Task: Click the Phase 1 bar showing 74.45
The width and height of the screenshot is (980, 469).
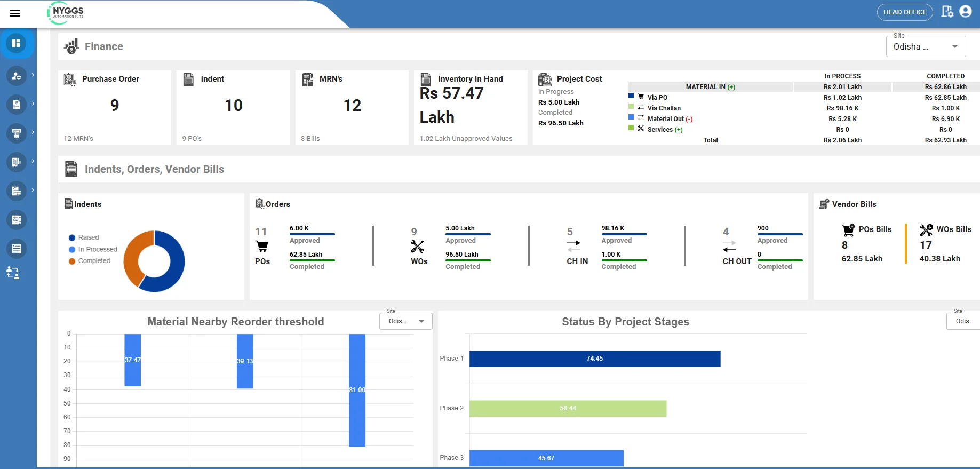Action: (x=595, y=359)
